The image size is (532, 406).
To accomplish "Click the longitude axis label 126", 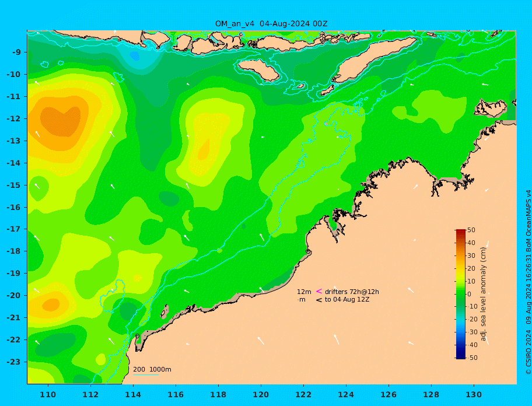I will pos(388,394).
